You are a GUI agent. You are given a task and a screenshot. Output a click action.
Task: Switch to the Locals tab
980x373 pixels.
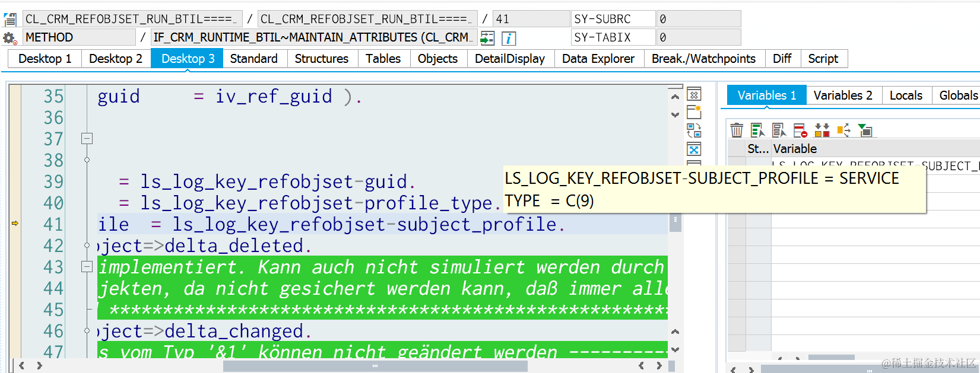[x=906, y=95]
